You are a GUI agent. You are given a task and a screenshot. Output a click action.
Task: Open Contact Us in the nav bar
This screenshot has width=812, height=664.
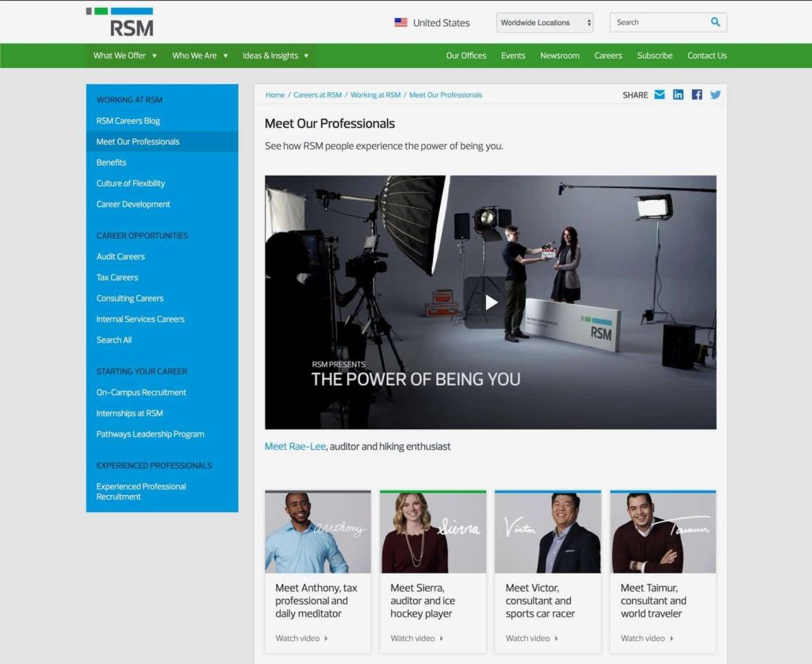coord(707,56)
